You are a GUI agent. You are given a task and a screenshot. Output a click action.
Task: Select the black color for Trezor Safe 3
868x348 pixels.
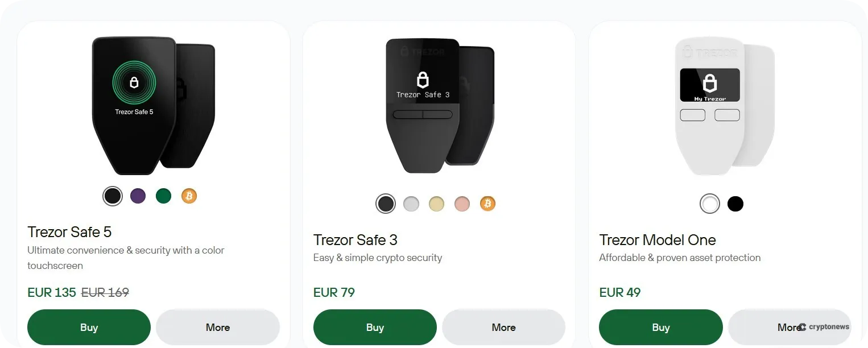click(x=386, y=204)
